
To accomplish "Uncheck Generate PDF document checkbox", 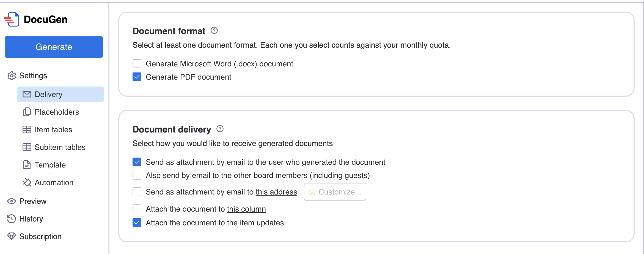I will [x=137, y=77].
